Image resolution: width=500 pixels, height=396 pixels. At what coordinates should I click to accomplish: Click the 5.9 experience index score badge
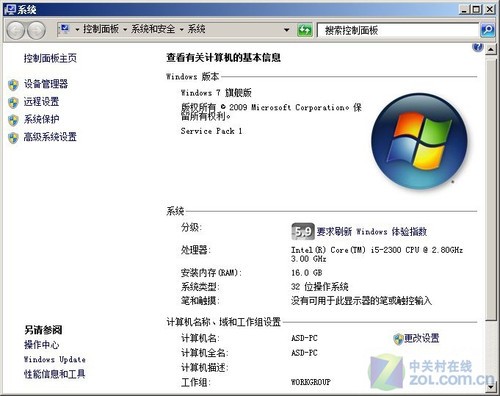pyautogui.click(x=303, y=231)
